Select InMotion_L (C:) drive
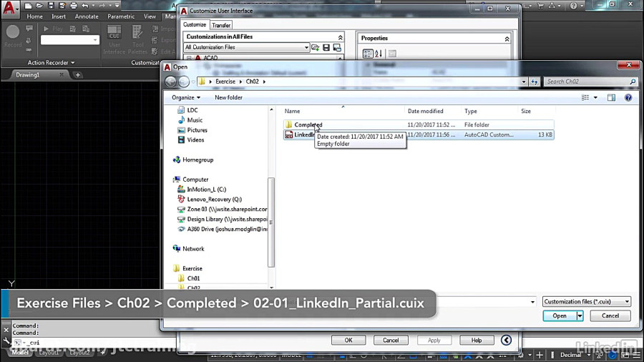The height and width of the screenshot is (362, 644). coord(206,189)
